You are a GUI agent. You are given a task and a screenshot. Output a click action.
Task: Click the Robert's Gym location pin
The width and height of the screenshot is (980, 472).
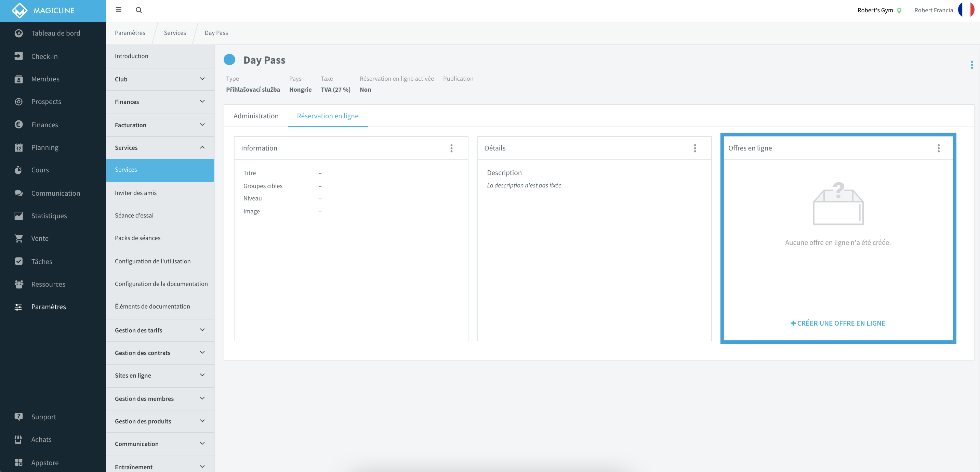[899, 11]
